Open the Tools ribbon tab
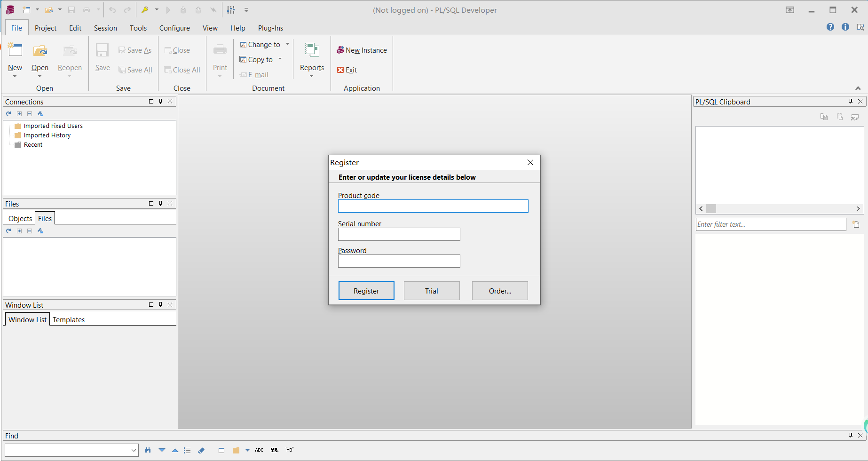The width and height of the screenshot is (868, 461). 138,28
